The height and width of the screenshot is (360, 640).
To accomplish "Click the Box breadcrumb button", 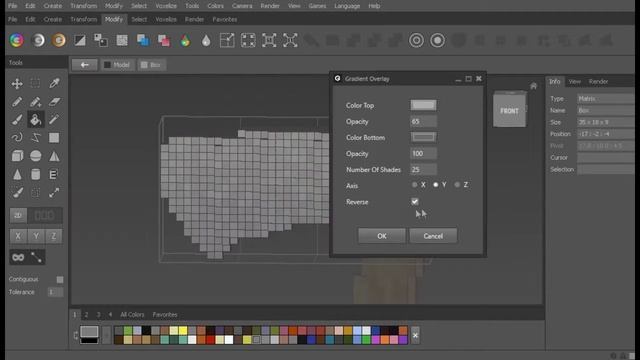I will click(151, 65).
